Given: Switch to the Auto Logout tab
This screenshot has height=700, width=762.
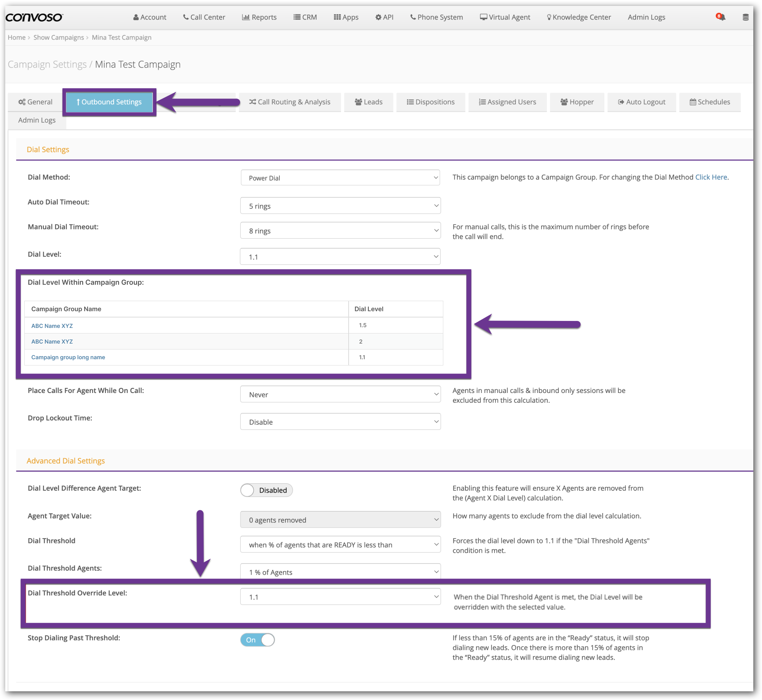Looking at the screenshot, I should click(x=641, y=102).
